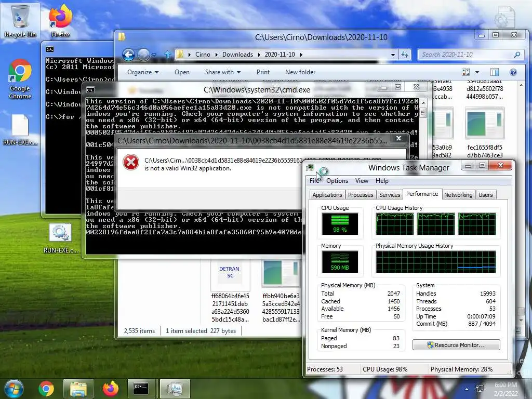This screenshot has height=399, width=532.
Task: Switch to File Explorer on taskbar
Action: click(x=78, y=389)
